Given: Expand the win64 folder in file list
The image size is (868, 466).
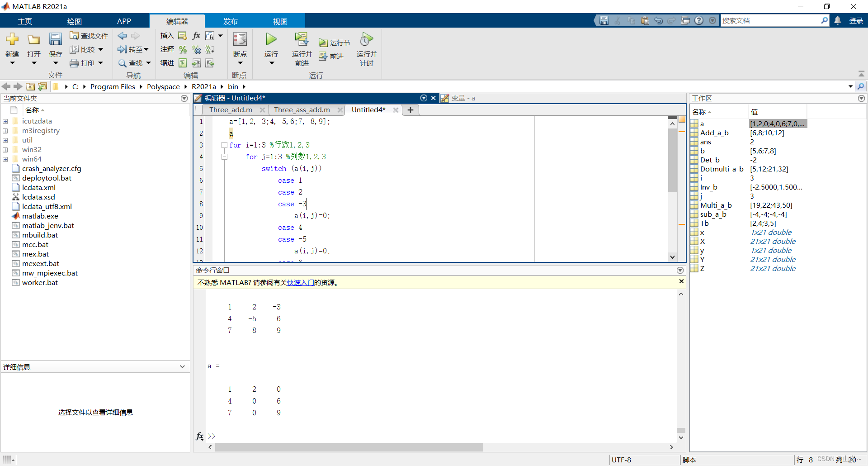Looking at the screenshot, I should 5,159.
